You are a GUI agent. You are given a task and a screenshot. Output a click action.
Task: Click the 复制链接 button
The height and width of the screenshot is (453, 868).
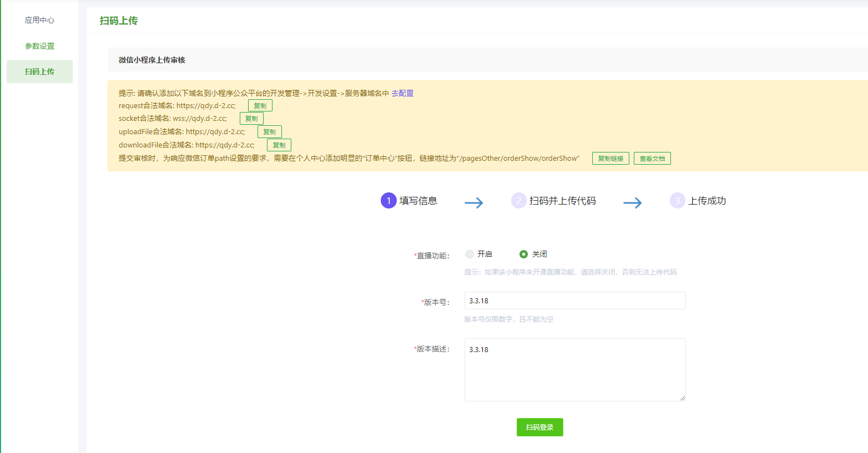click(x=610, y=159)
